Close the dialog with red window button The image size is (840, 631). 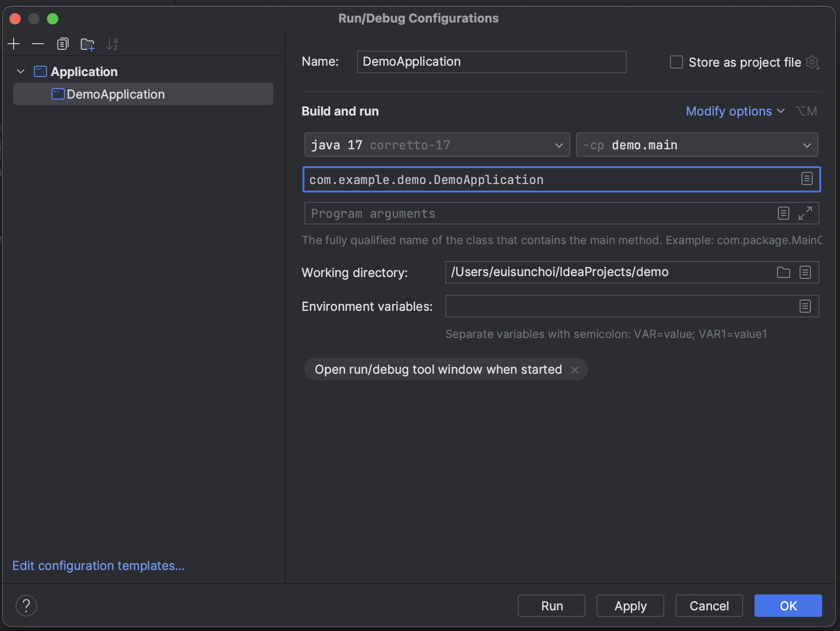tap(15, 19)
